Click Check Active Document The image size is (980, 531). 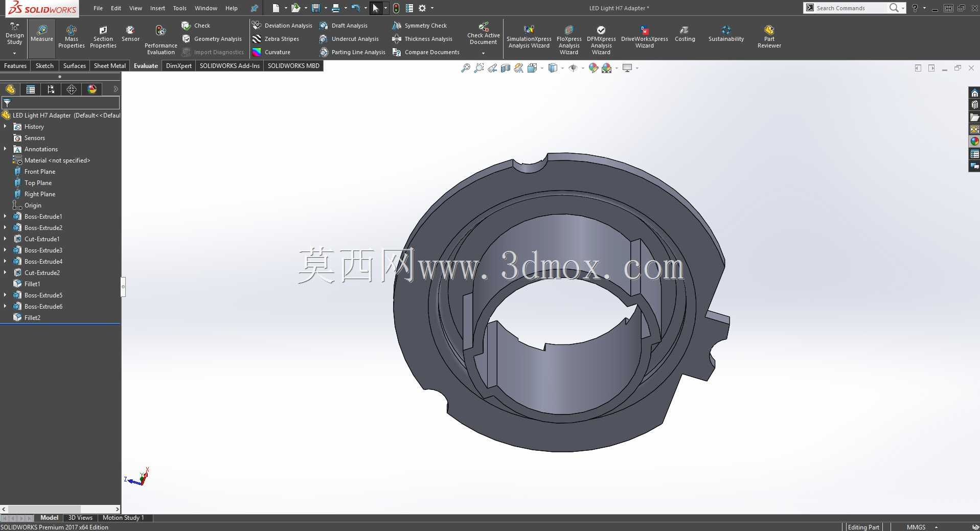[x=484, y=34]
